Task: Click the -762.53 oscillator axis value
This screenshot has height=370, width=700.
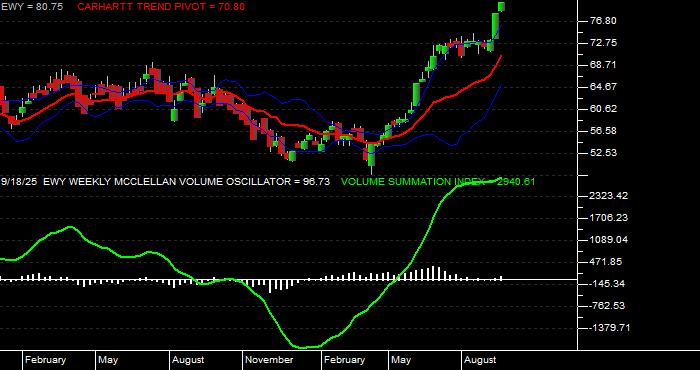Action: (606, 306)
